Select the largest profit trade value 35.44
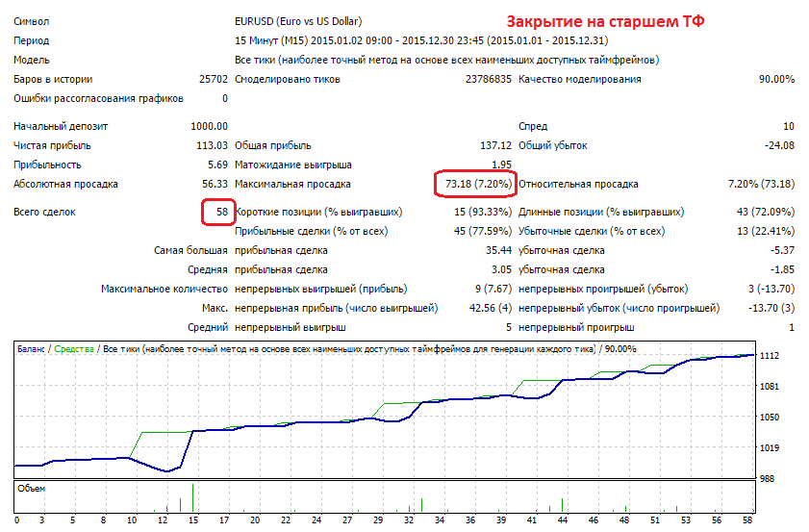The width and height of the screenshot is (809, 532). coord(498,250)
